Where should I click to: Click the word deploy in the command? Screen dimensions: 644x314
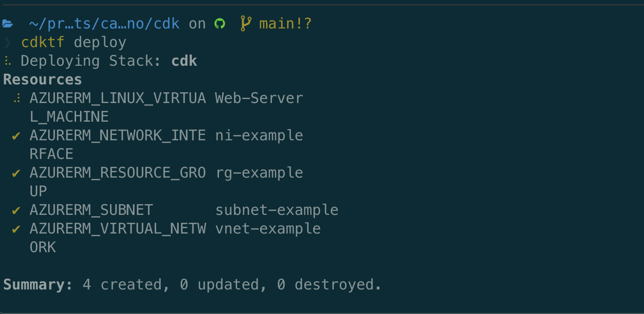click(x=100, y=42)
